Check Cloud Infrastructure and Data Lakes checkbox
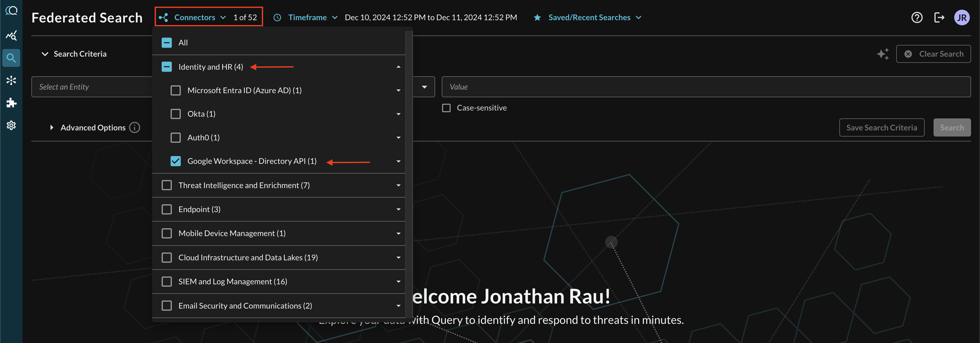The height and width of the screenshot is (343, 980). [x=167, y=258]
